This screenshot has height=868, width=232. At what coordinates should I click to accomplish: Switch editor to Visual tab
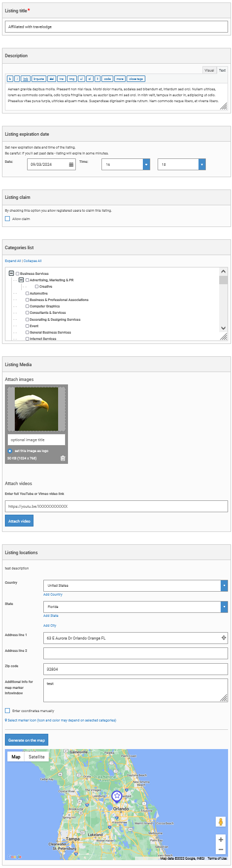(209, 70)
